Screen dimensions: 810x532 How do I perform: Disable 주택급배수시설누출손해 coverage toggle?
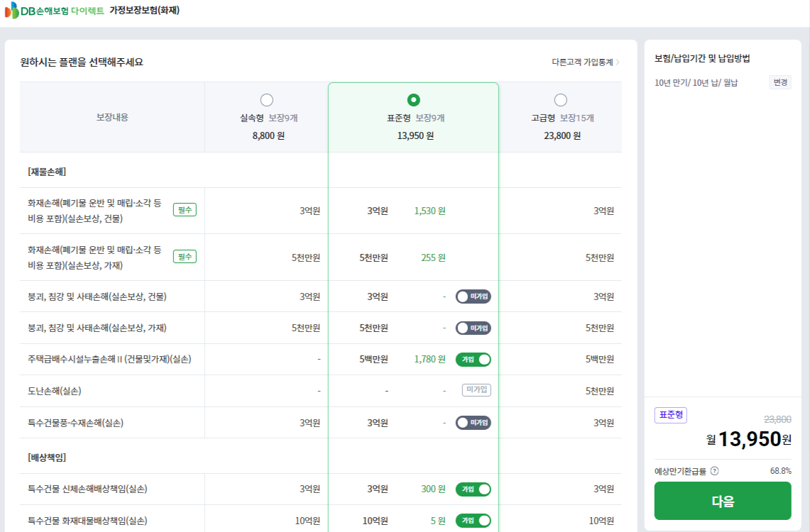474,360
